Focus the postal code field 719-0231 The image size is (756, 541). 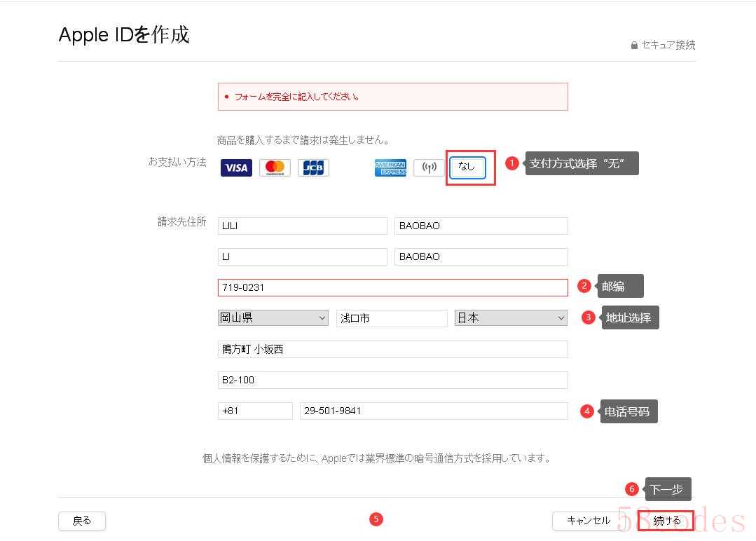(392, 287)
